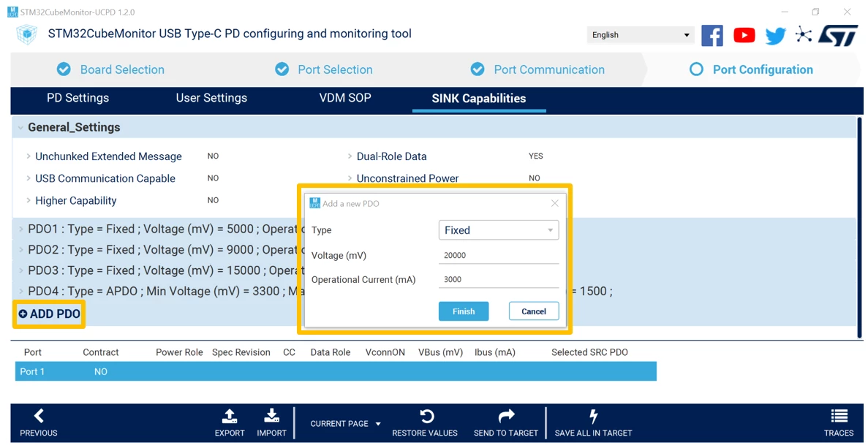Click the Data Role column header

coord(331,352)
